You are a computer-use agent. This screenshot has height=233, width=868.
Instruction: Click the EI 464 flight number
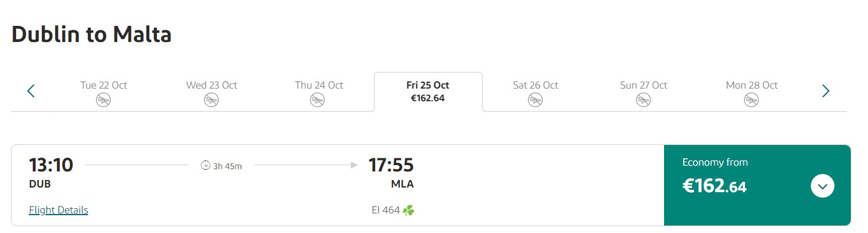pyautogui.click(x=385, y=210)
